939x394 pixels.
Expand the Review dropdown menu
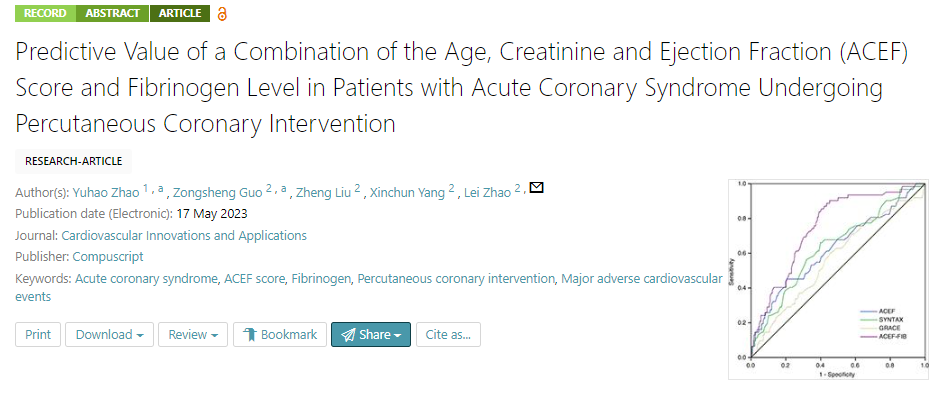pos(193,334)
